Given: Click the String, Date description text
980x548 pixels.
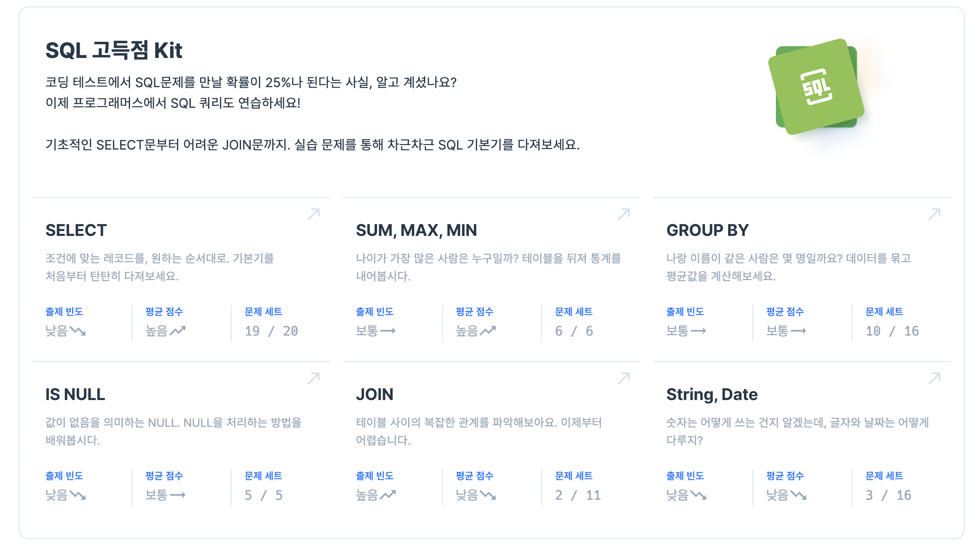Looking at the screenshot, I should point(797,431).
